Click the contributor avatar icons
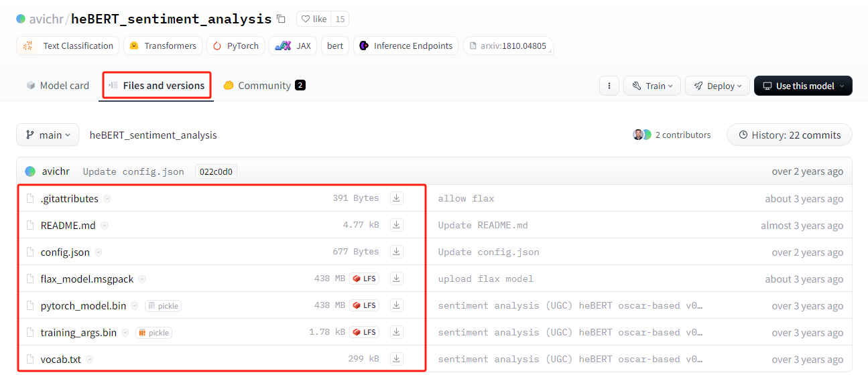 pos(642,135)
